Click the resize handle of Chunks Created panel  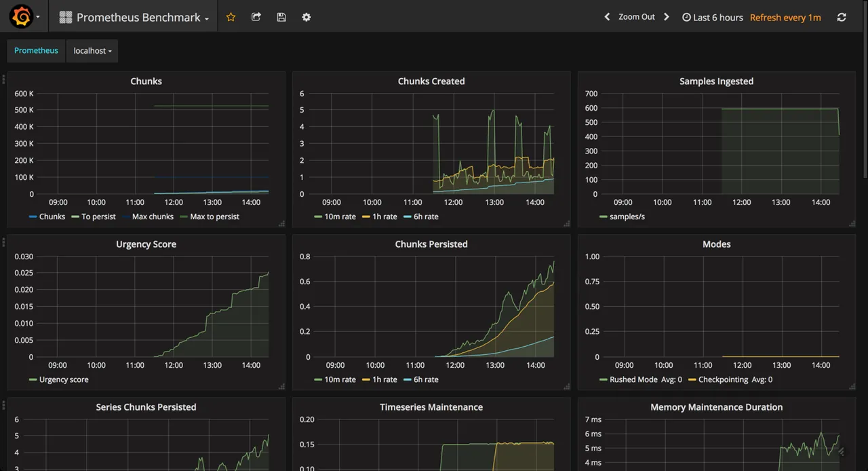(566, 223)
